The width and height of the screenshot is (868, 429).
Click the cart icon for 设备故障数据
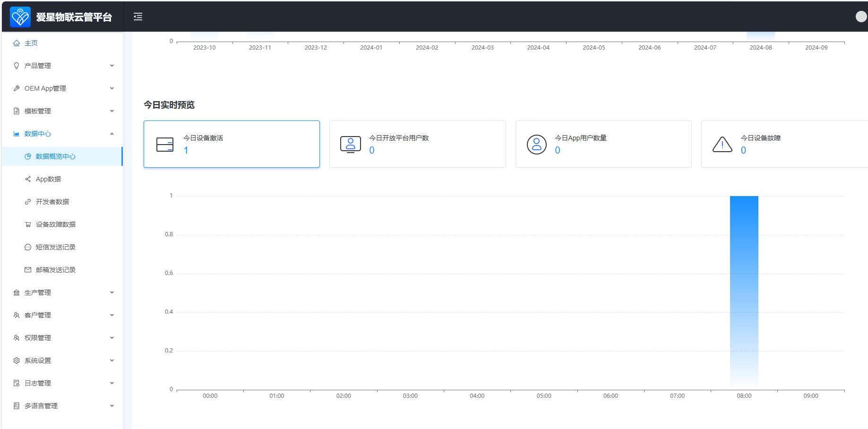(28, 224)
